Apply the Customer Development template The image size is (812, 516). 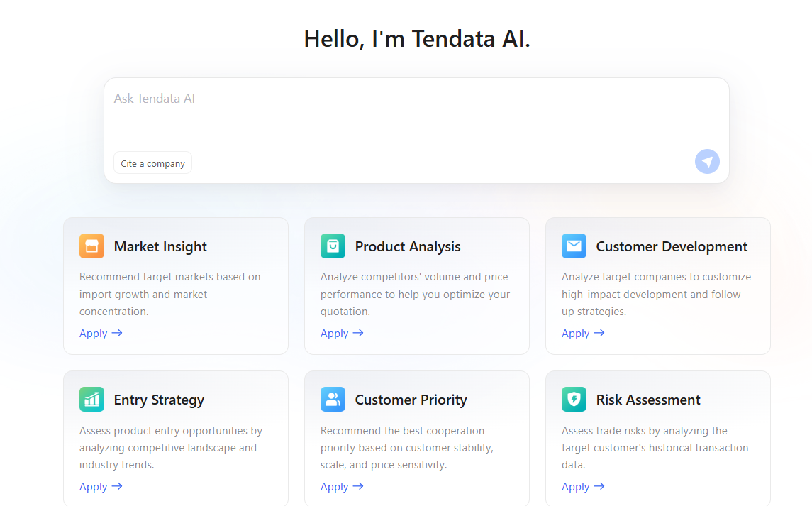pyautogui.click(x=583, y=333)
